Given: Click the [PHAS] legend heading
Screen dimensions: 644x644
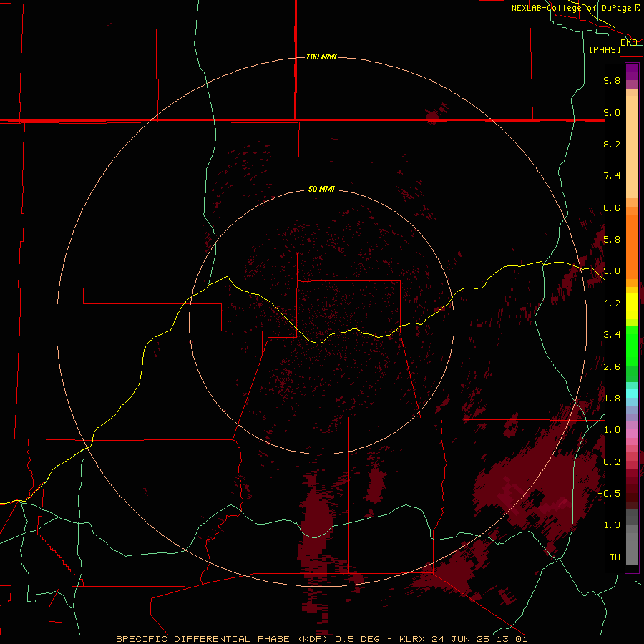Looking at the screenshot, I should [x=605, y=49].
